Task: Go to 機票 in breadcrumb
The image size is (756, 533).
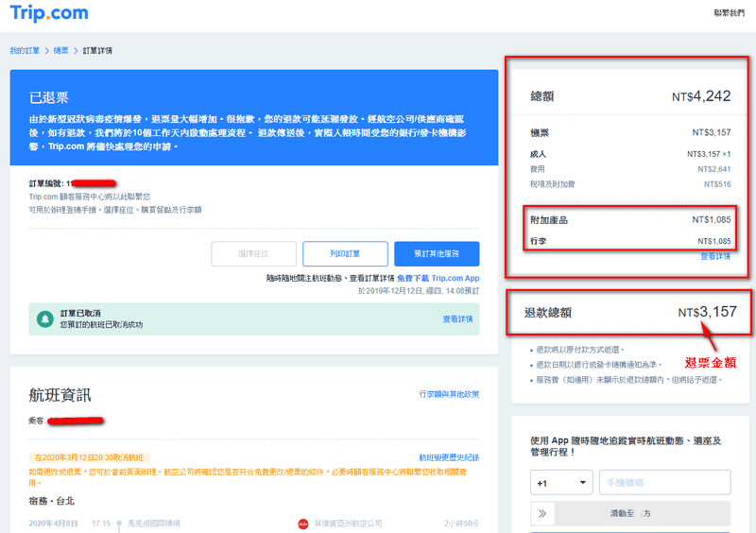Action: point(62,50)
